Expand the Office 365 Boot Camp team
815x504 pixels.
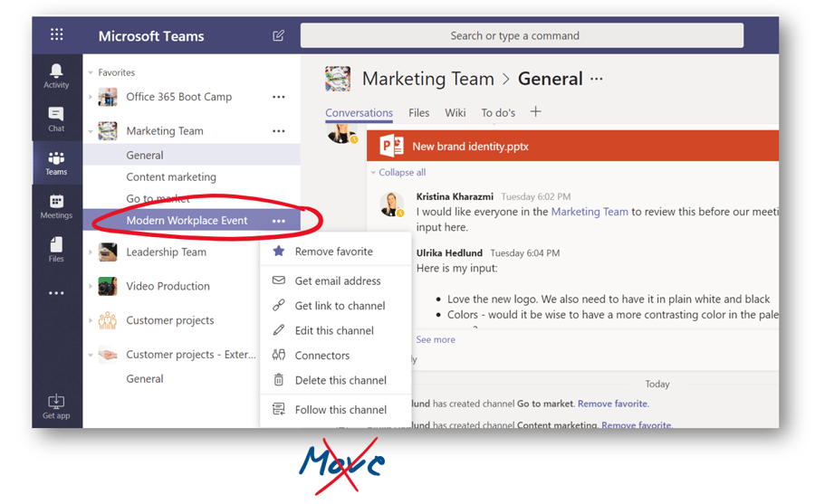(91, 97)
